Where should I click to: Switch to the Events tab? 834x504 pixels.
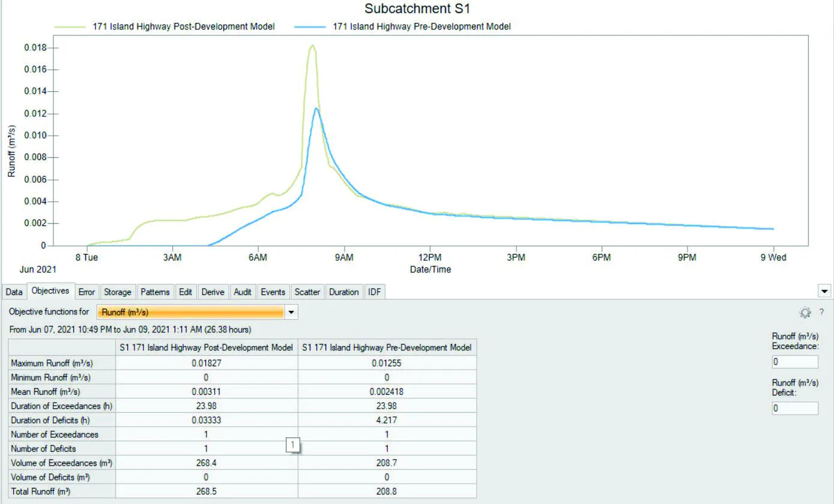(x=273, y=292)
